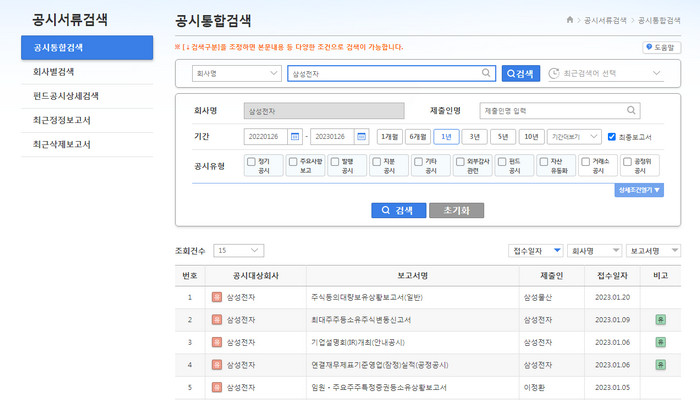Expand 상세조건열기 detailed conditions
Image resolution: width=700 pixels, height=400 pixels.
pos(639,190)
